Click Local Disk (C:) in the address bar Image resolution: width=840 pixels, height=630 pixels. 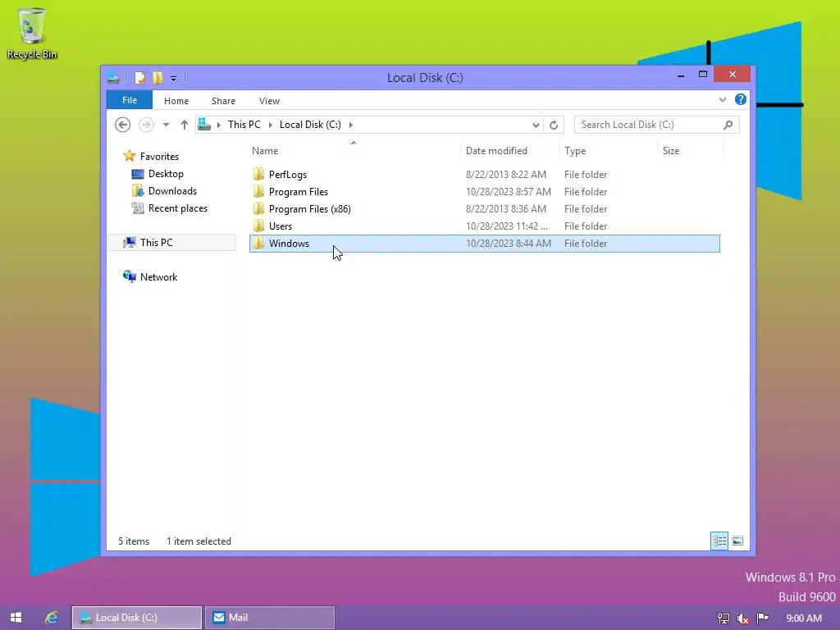click(310, 125)
